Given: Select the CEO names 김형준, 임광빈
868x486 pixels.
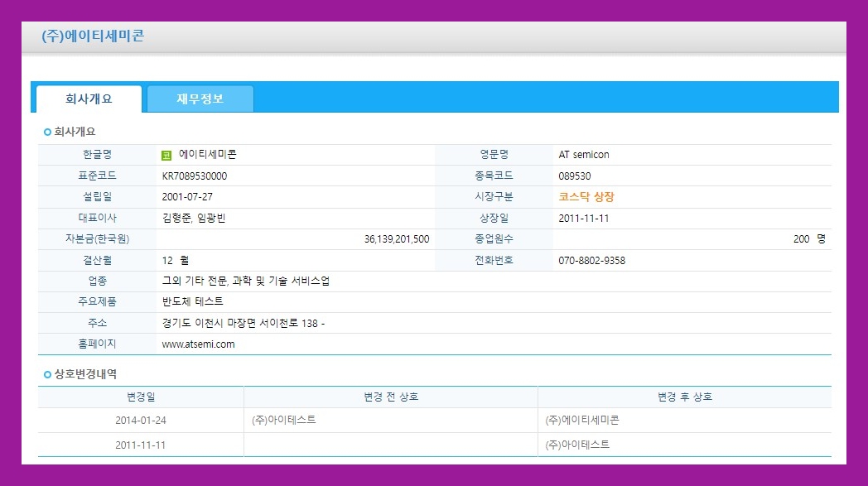Looking at the screenshot, I should pyautogui.click(x=194, y=218).
